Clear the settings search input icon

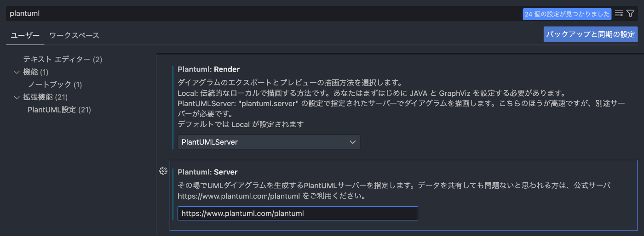click(619, 14)
